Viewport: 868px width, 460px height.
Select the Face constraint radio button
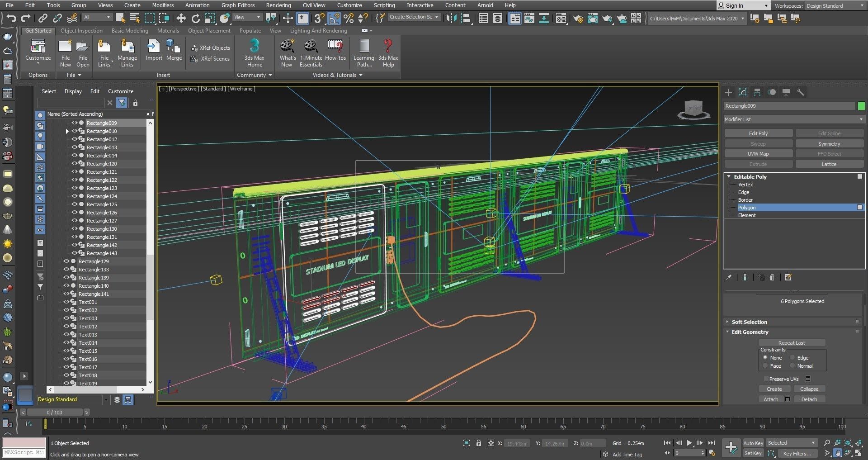[765, 366]
